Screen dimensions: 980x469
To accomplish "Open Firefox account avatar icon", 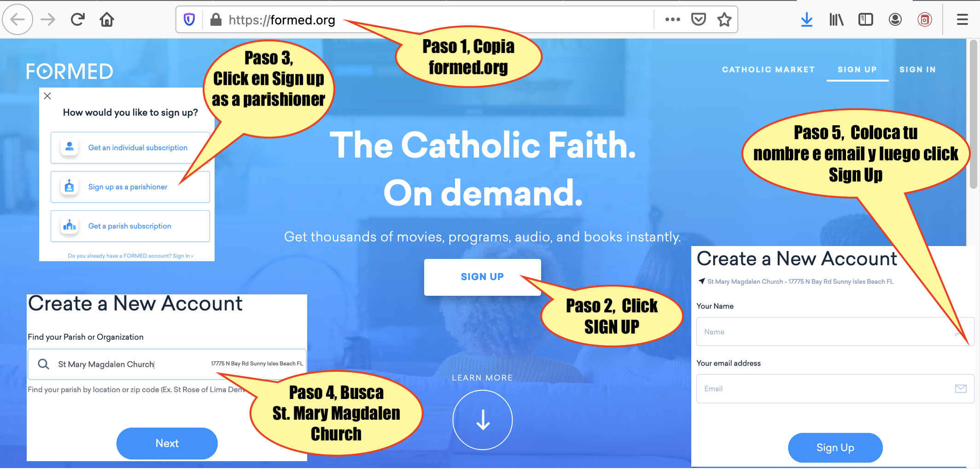I will click(895, 19).
